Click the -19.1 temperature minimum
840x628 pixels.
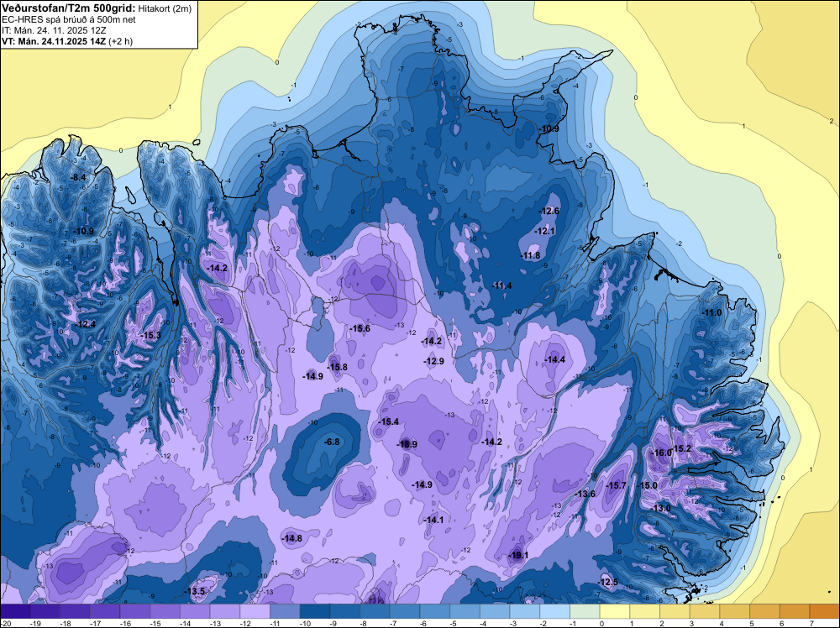tap(518, 555)
